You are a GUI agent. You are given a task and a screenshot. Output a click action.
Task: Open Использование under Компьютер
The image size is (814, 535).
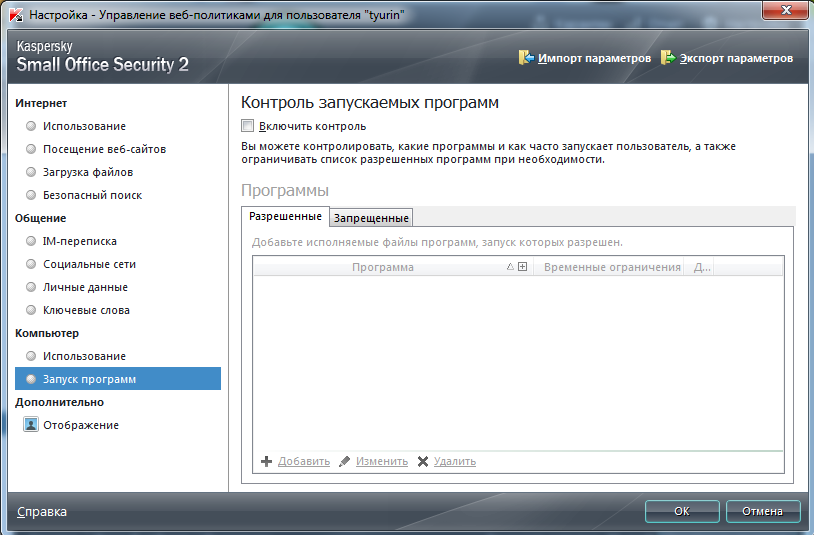84,356
